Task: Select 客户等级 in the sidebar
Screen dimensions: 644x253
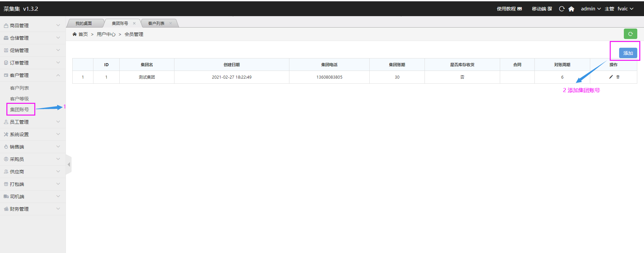Action: [x=19, y=99]
